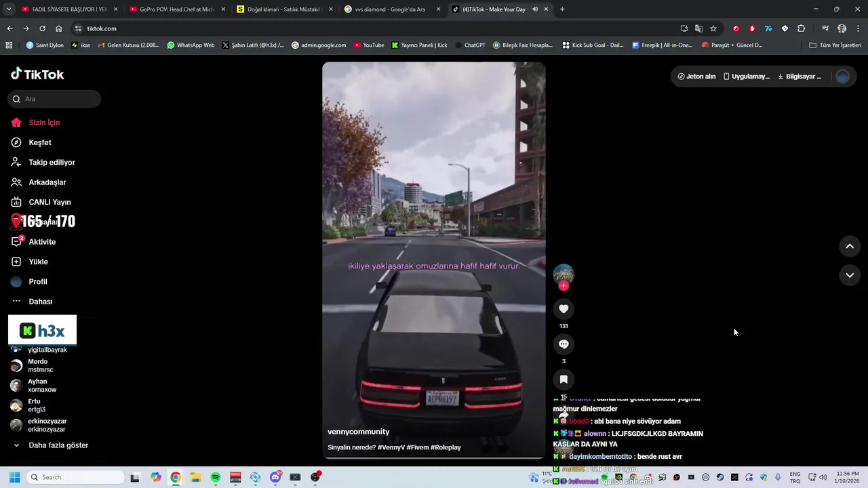Open the Sizin İçin home feed
Screen dimensions: 868x488
(x=36, y=123)
